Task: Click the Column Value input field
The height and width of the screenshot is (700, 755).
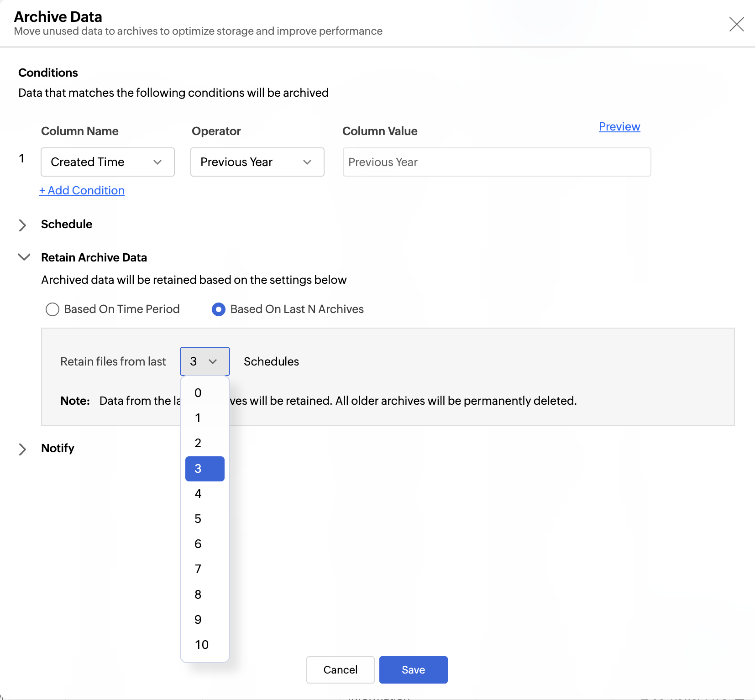Action: pyautogui.click(x=496, y=162)
